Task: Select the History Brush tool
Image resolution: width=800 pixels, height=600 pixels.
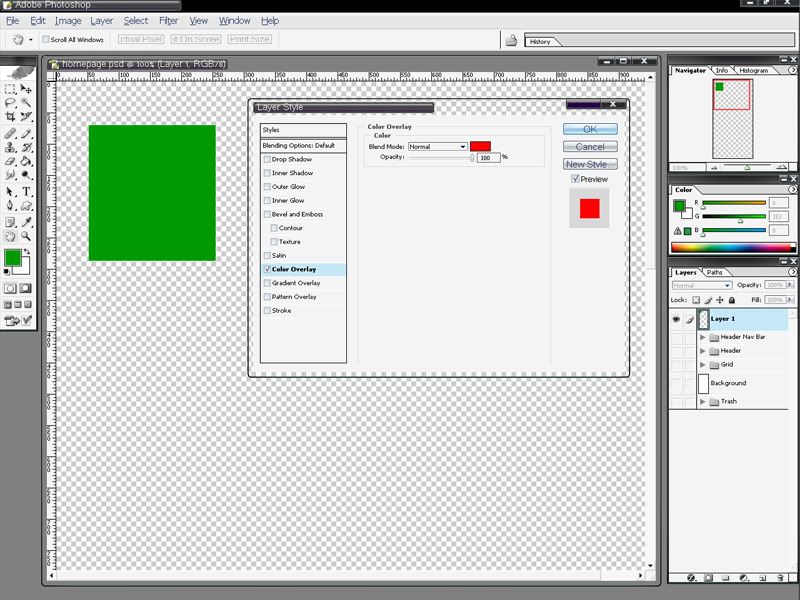Action: [26, 147]
